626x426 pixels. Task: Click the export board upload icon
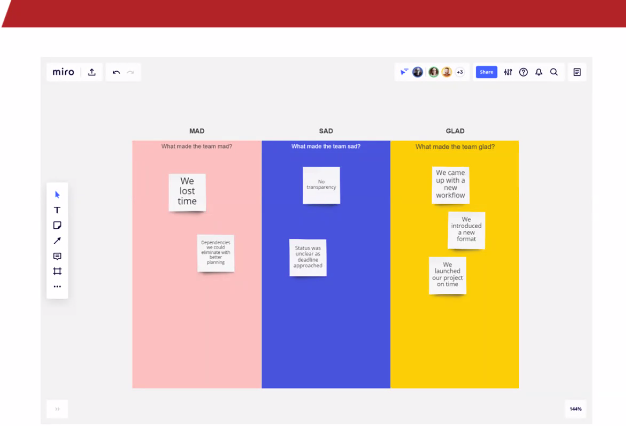click(x=92, y=72)
